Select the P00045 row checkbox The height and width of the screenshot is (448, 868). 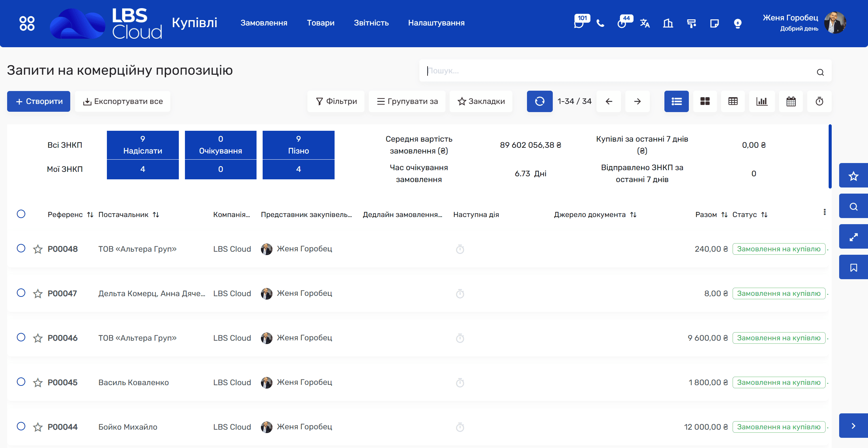(21, 382)
